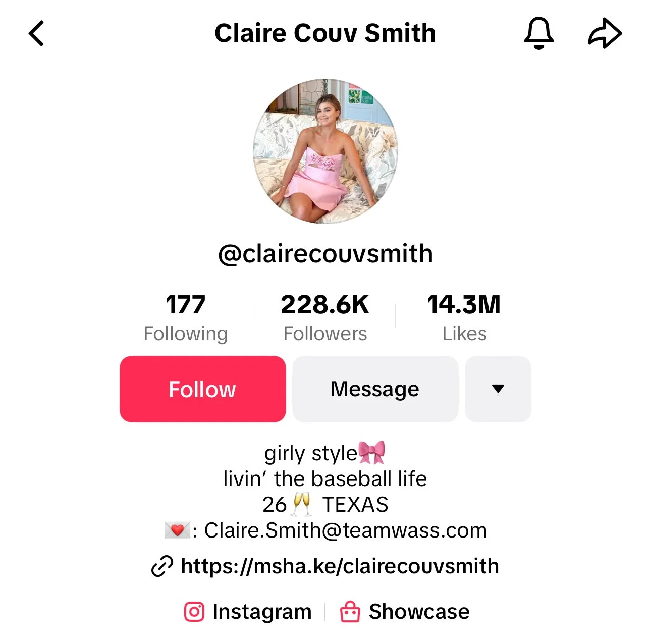Click the link chain icon

click(x=162, y=566)
